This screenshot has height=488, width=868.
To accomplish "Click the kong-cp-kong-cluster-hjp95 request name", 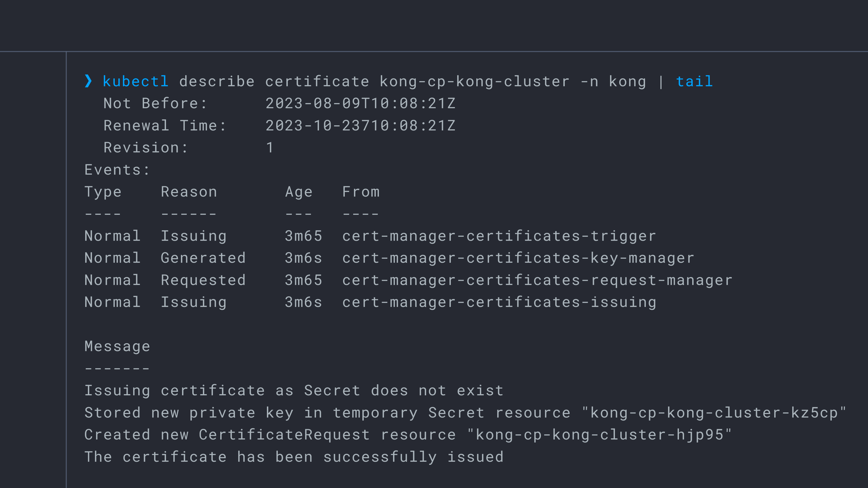I will 599,435.
